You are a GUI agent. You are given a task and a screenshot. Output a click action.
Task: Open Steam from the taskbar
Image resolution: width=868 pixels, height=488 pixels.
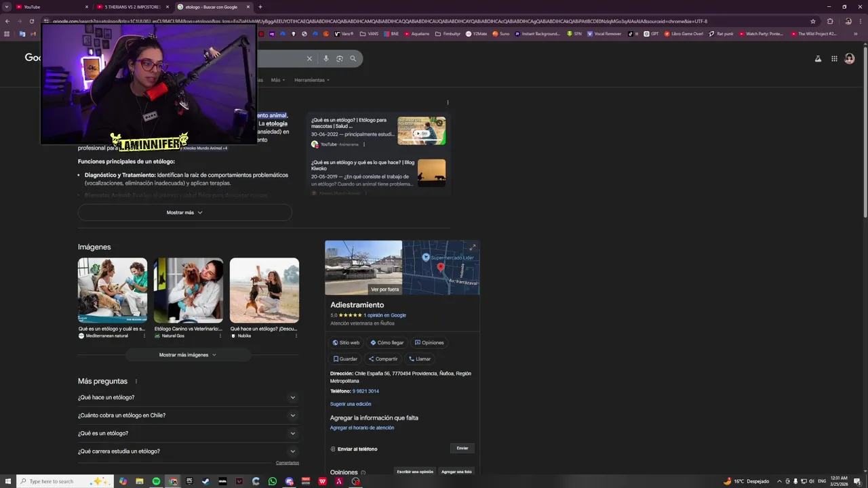tap(205, 481)
